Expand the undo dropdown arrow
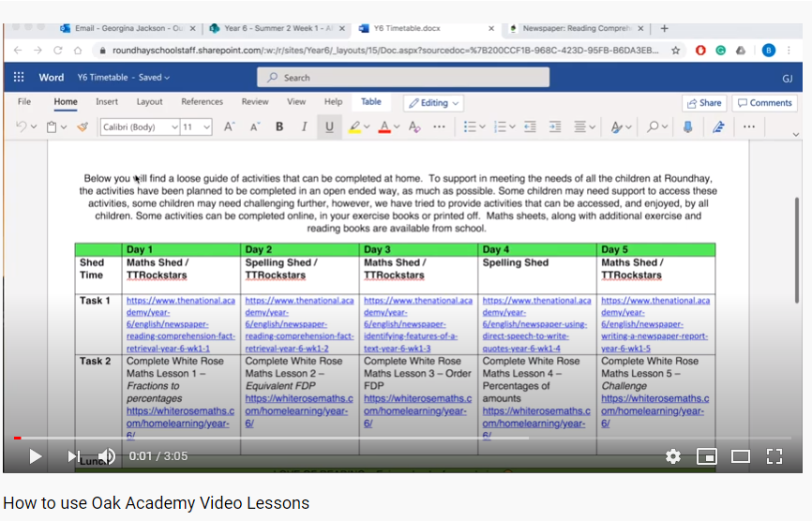Image resolution: width=812 pixels, height=521 pixels. (34, 127)
